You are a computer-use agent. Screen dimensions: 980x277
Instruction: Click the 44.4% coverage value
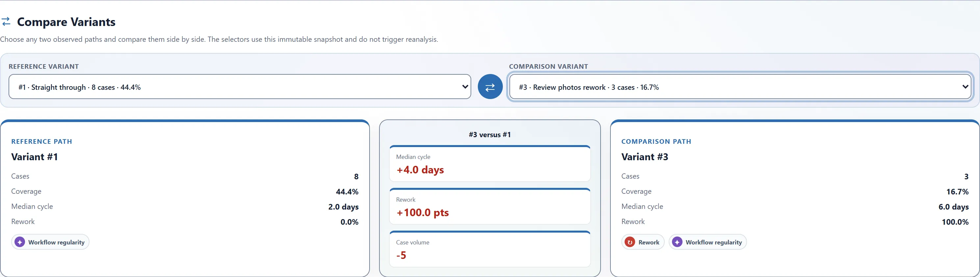[347, 192]
